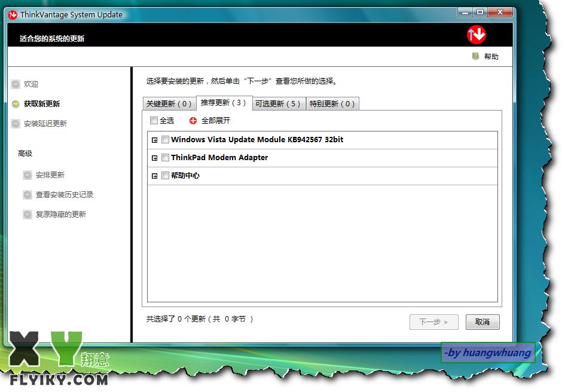
Task: Click the arrow icon beside 复原隐藏的更新
Action: tap(28, 215)
